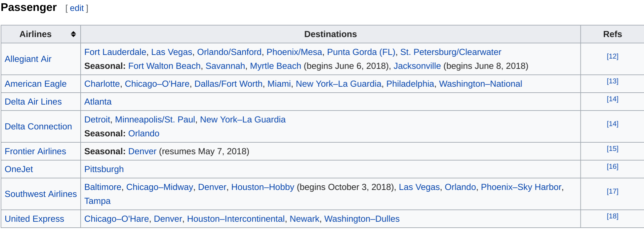Open the Allegiant Air link
Viewport: 644px width, 231px height.
28,59
